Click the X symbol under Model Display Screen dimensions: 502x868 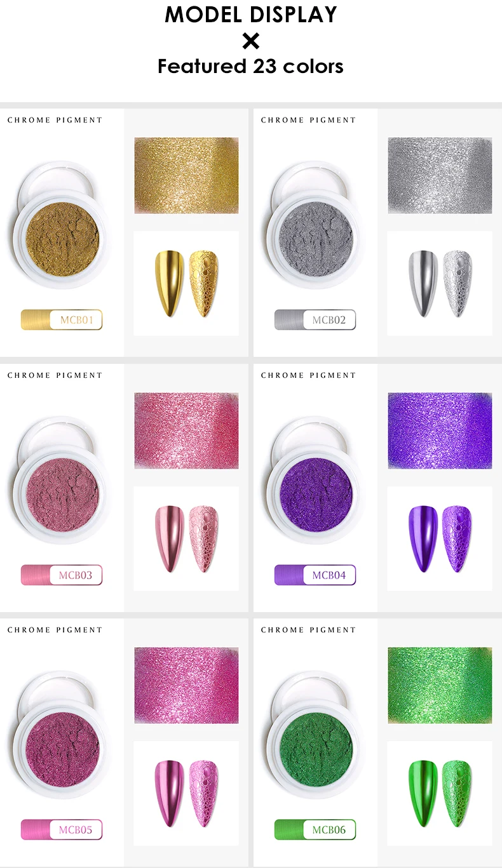click(x=251, y=41)
